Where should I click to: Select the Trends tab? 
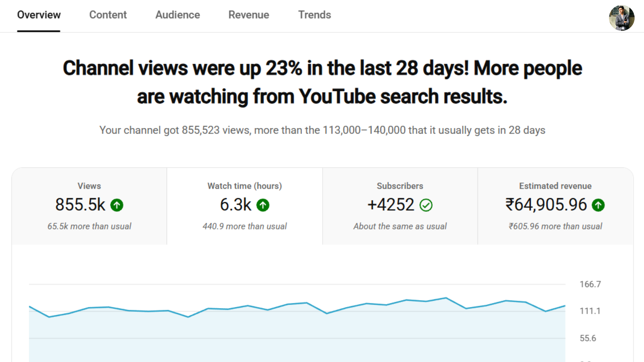tap(314, 15)
